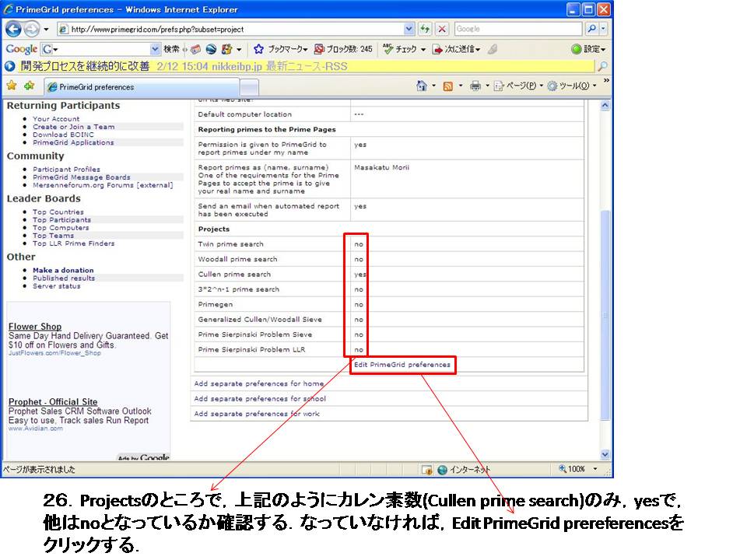
Task: Open the ページ(P) Page menu
Action: click(x=518, y=86)
